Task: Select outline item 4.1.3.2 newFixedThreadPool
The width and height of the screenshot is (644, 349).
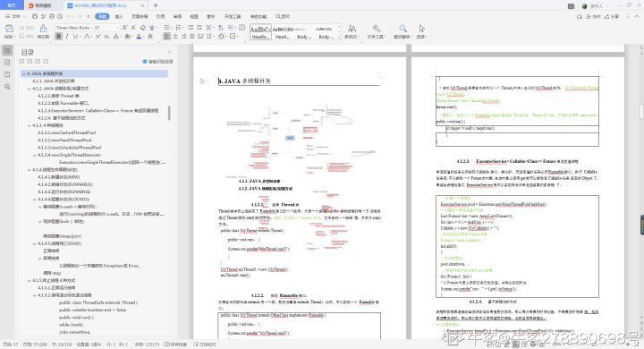Action: click(x=65, y=140)
